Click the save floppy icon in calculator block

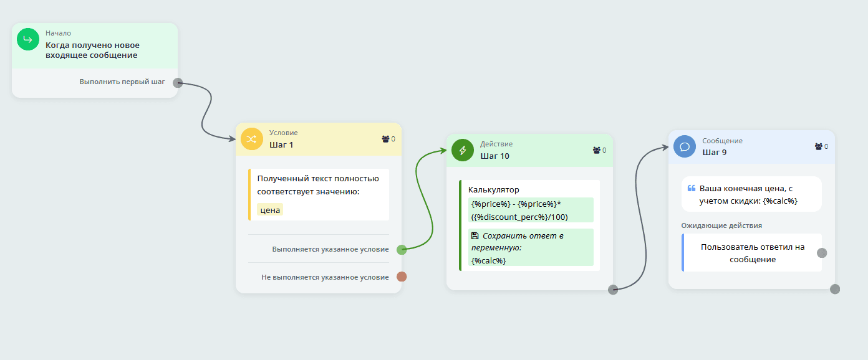click(475, 236)
